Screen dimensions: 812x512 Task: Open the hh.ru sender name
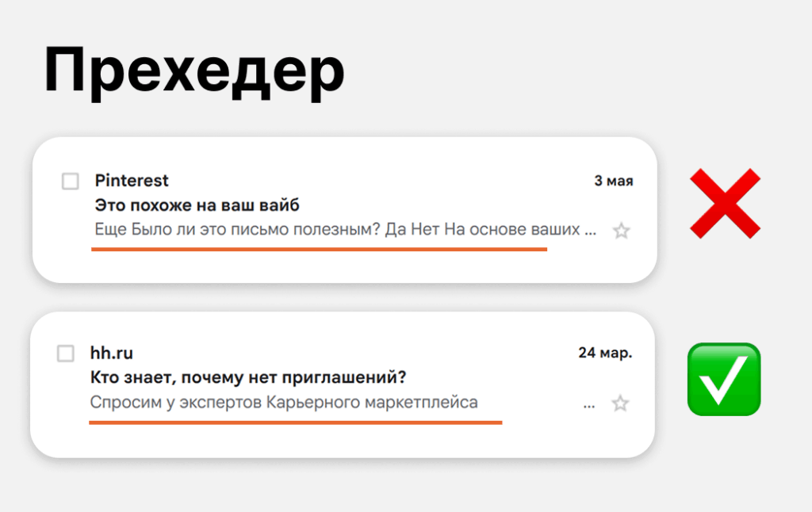tap(112, 353)
